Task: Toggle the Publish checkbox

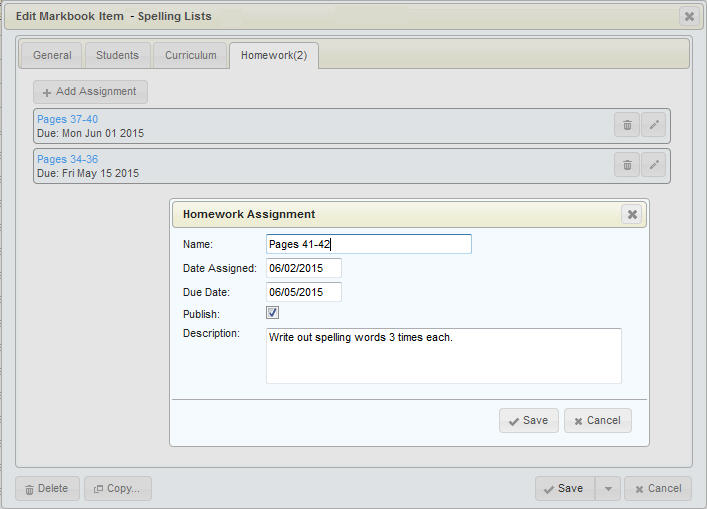Action: pos(272,313)
